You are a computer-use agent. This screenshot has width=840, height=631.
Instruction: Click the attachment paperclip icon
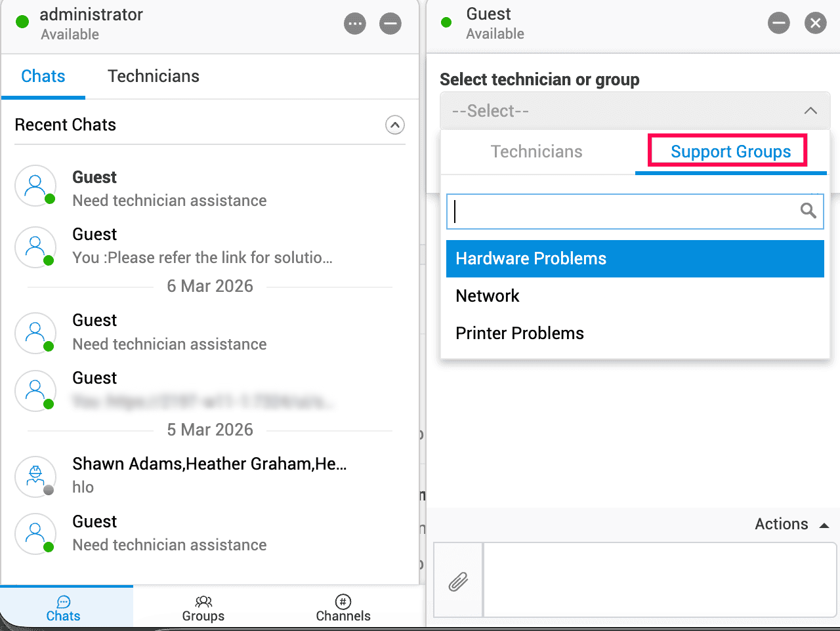coord(458,581)
